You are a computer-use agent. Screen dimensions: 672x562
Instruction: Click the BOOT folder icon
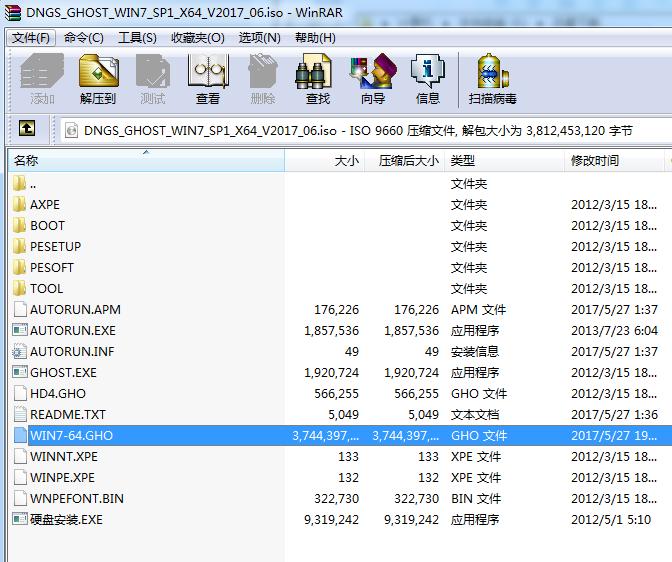20,225
